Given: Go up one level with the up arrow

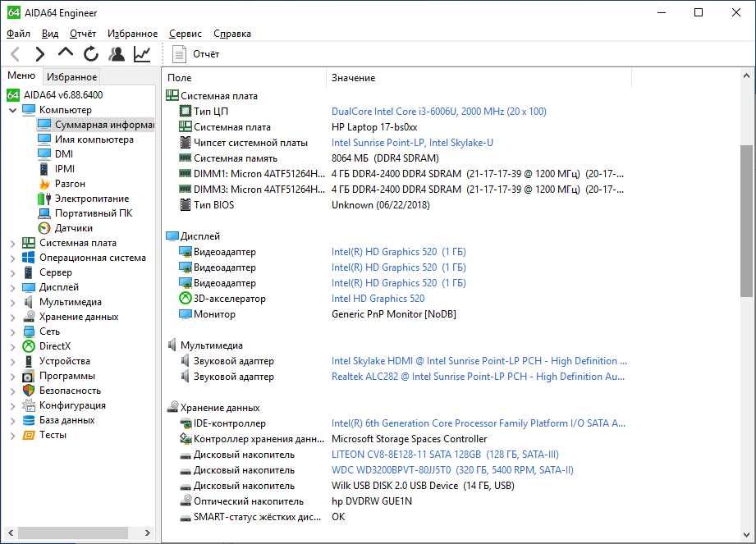Looking at the screenshot, I should point(66,52).
